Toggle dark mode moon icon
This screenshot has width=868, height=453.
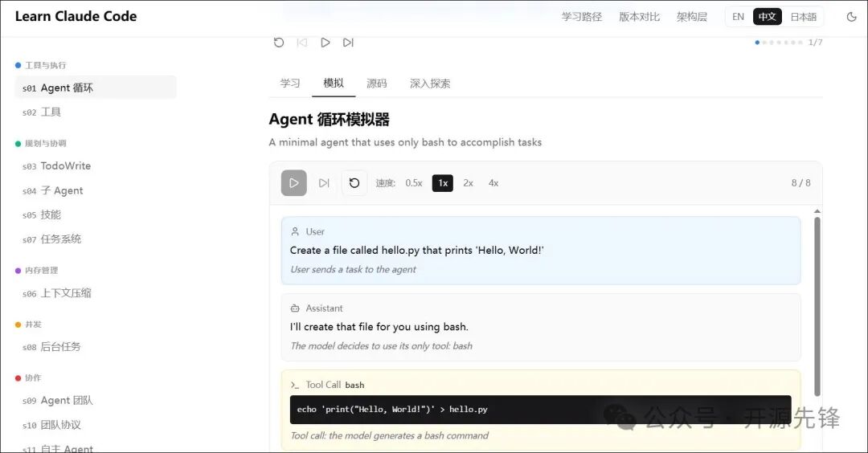851,17
